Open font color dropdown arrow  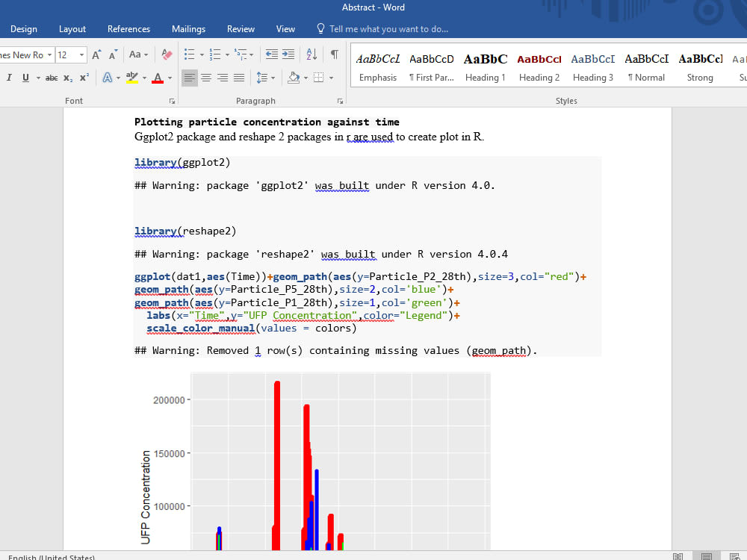(170, 78)
